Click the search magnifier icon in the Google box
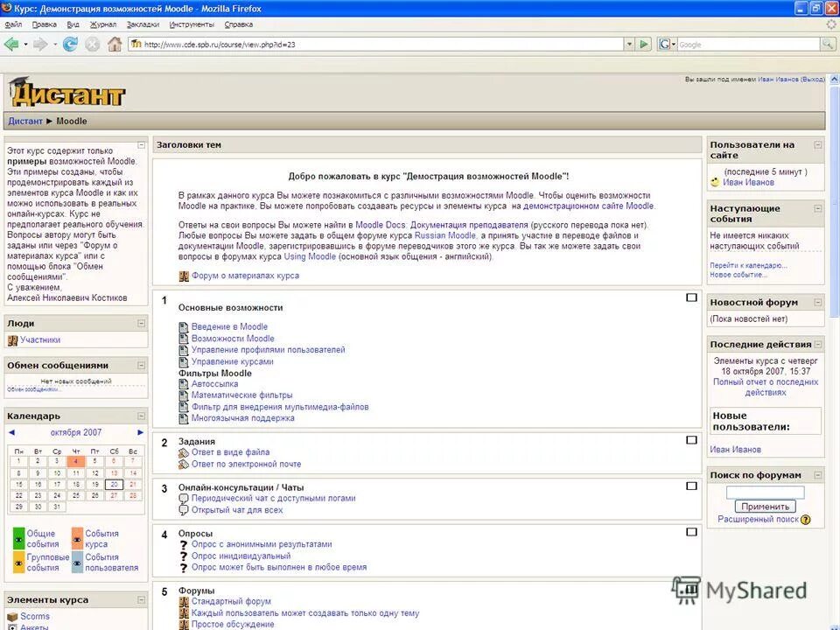 click(828, 45)
